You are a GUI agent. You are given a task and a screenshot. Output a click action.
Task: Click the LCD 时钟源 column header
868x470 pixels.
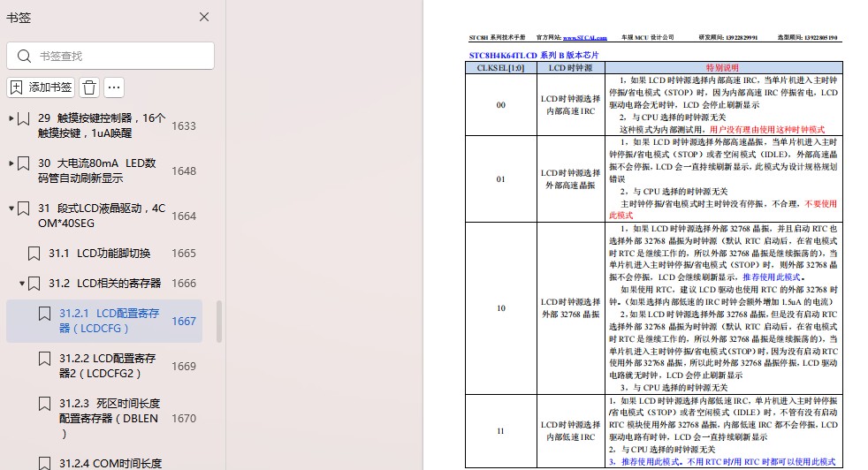(x=571, y=67)
